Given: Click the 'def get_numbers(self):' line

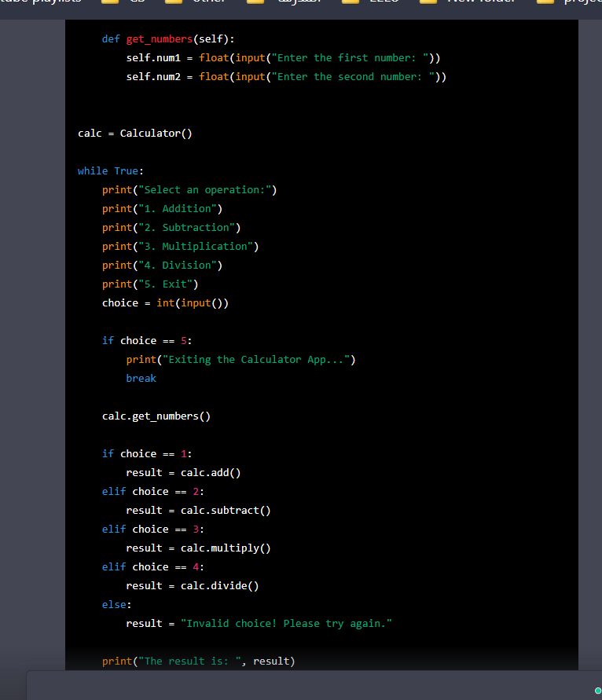Looking at the screenshot, I should coord(168,39).
